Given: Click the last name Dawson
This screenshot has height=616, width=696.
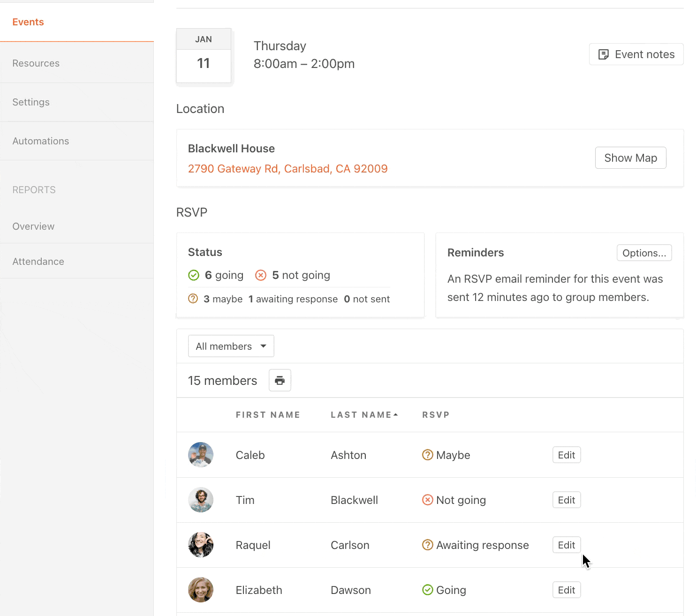Looking at the screenshot, I should (x=351, y=590).
